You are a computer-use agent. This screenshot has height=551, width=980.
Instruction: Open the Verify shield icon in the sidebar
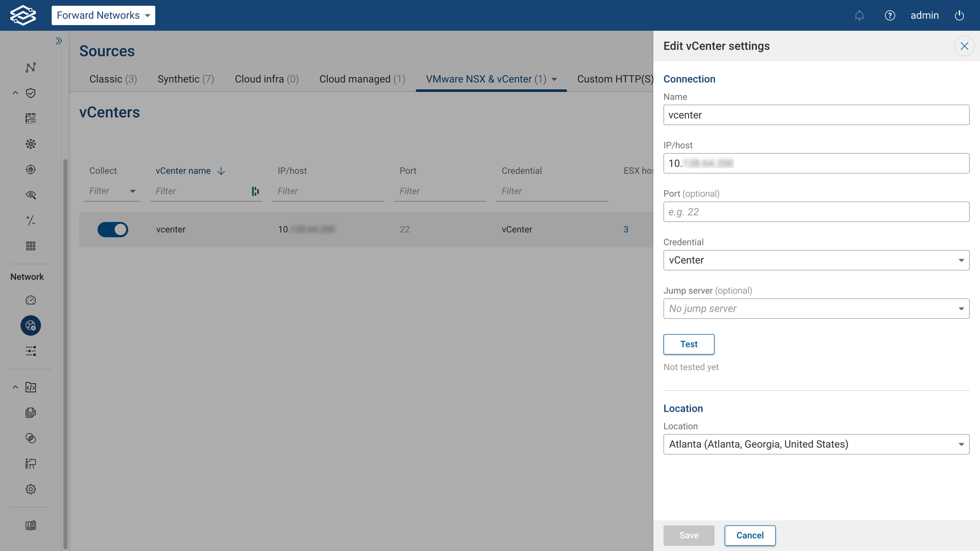coord(31,93)
